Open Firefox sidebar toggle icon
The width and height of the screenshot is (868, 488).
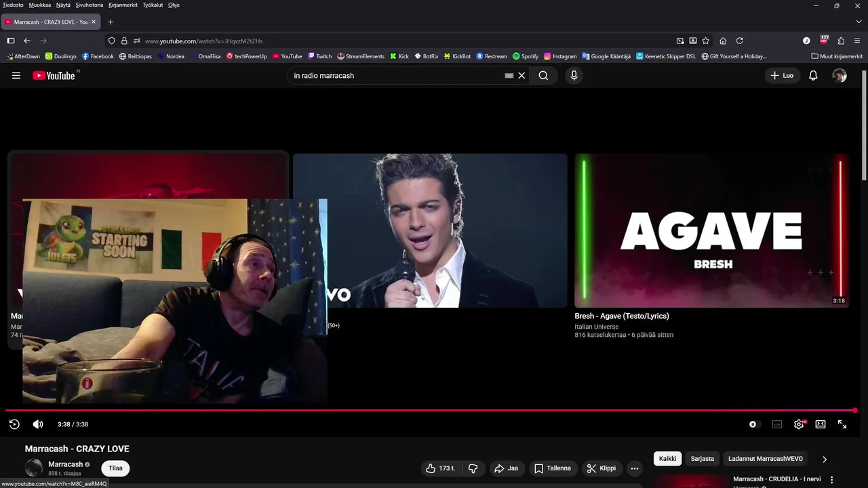11,41
